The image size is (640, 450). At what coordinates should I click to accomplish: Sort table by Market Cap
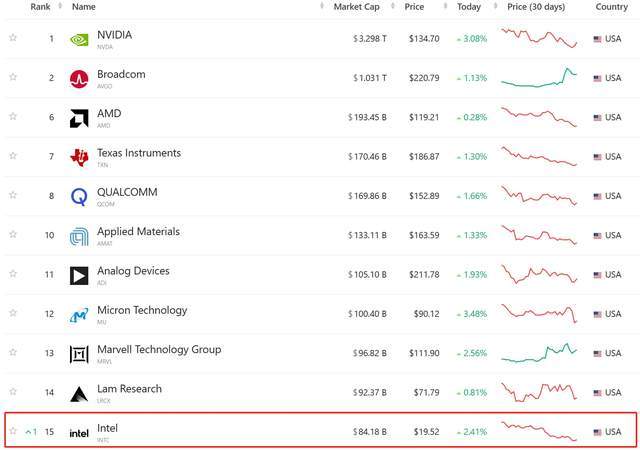click(x=356, y=7)
